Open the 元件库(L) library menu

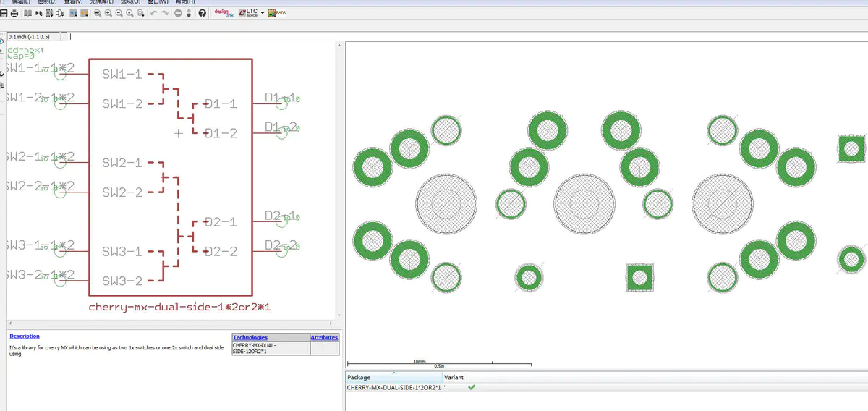click(x=101, y=2)
